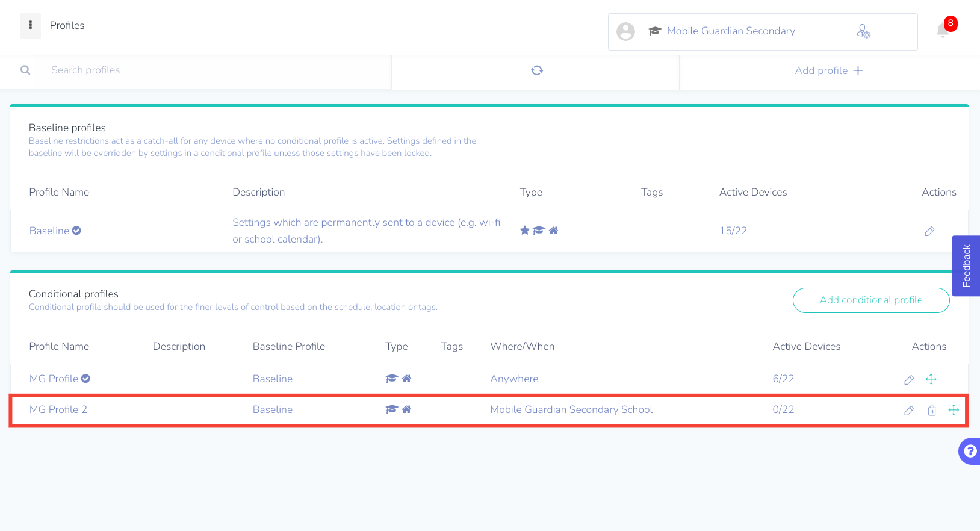Click the Baseline profiles section heading
The width and height of the screenshot is (980, 531).
point(67,128)
